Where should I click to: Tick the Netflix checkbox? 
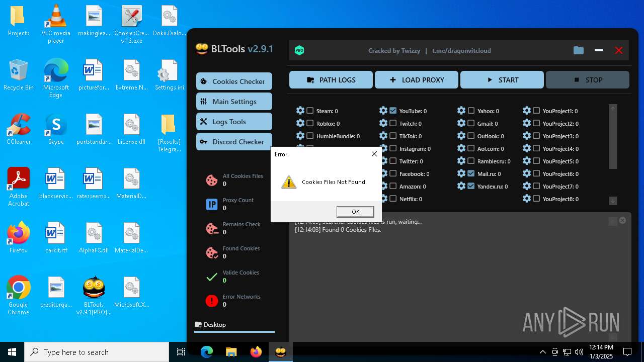(393, 199)
